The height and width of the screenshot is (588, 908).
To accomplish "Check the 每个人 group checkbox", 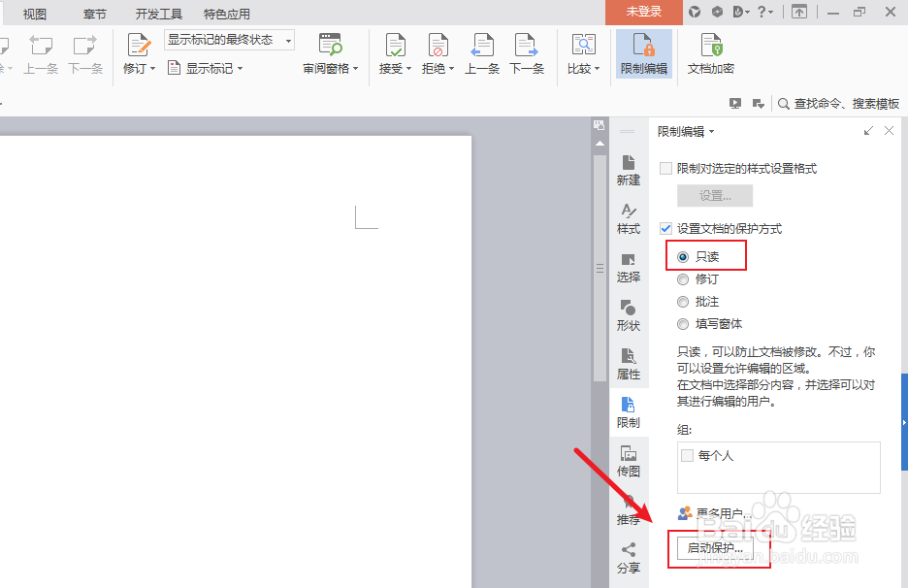I will [687, 455].
